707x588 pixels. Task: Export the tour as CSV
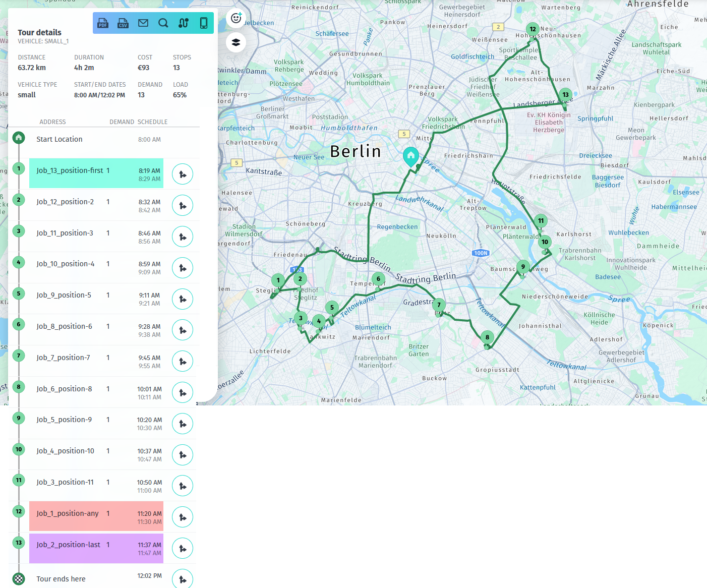pos(123,23)
